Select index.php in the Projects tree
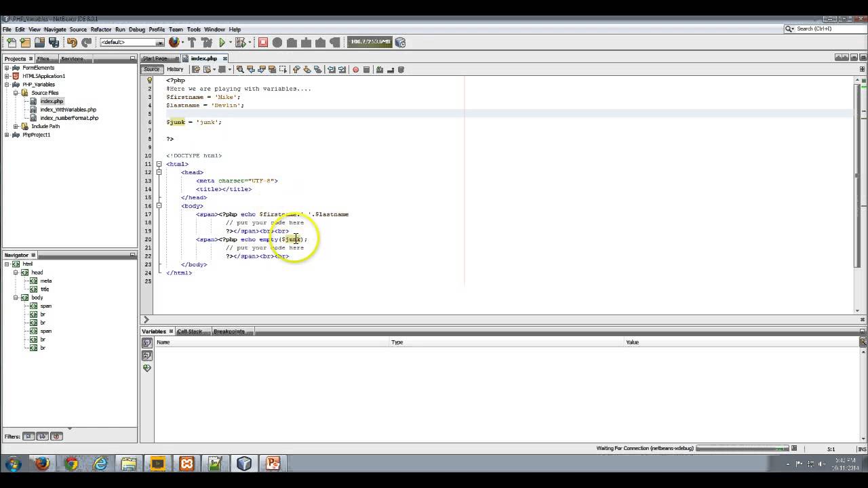The width and height of the screenshot is (868, 488). pyautogui.click(x=52, y=101)
